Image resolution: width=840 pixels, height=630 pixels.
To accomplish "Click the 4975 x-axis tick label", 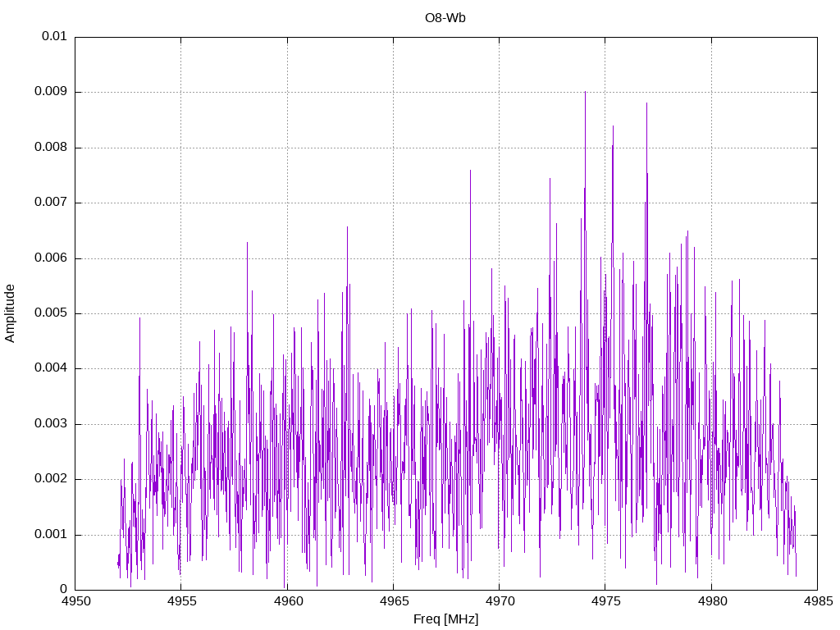I will [605, 602].
